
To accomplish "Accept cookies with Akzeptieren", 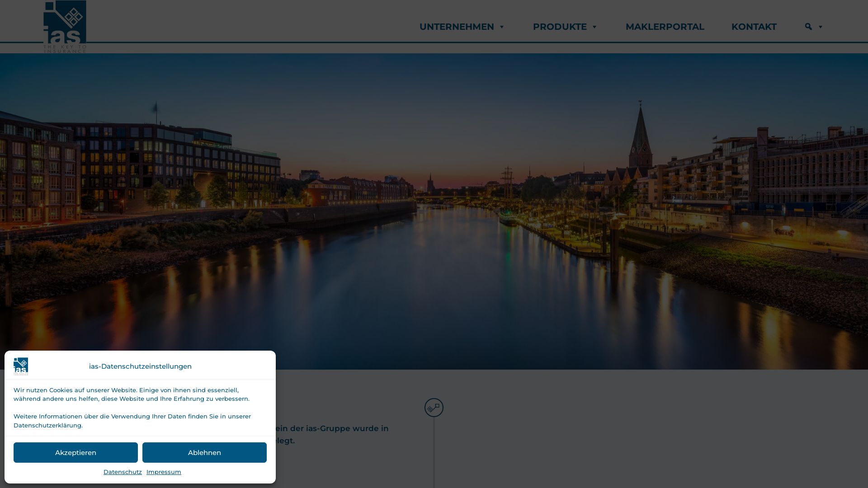I will tap(75, 452).
